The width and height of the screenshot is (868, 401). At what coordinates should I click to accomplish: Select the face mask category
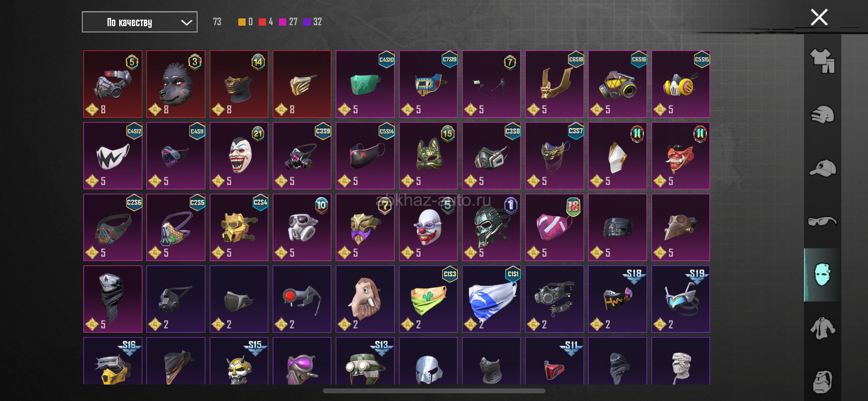(x=822, y=275)
